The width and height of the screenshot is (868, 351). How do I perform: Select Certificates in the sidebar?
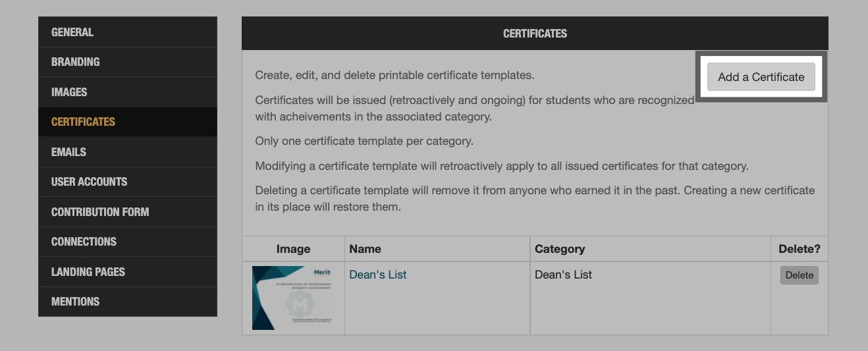pyautogui.click(x=83, y=122)
